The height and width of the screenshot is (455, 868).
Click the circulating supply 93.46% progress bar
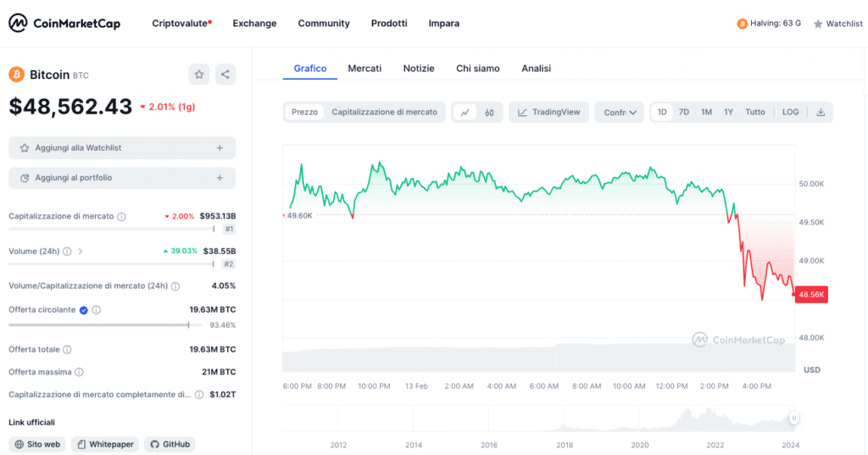105,325
